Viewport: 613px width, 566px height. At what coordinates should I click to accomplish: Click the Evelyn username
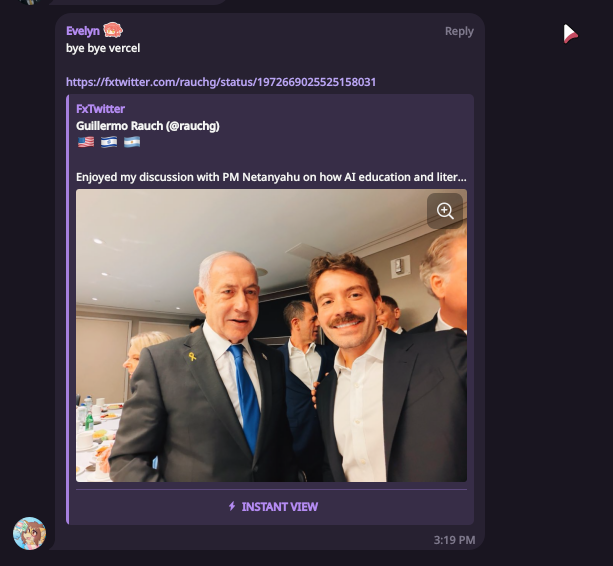tap(82, 31)
